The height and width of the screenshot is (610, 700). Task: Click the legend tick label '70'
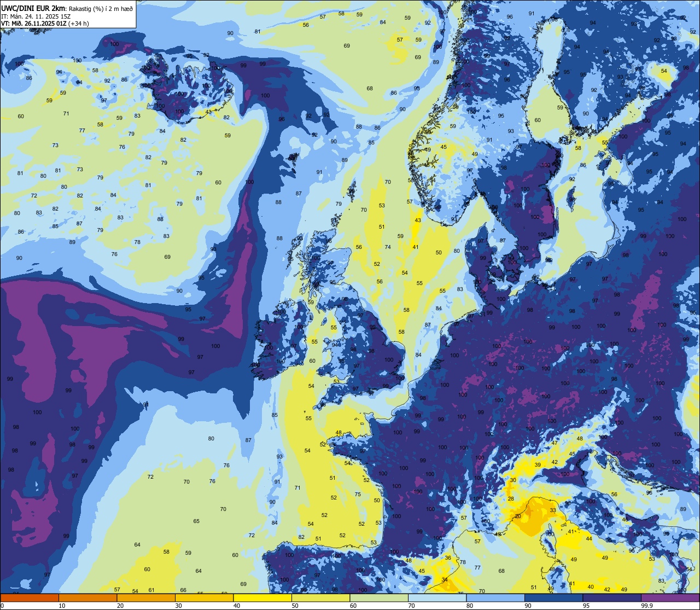pos(412,606)
